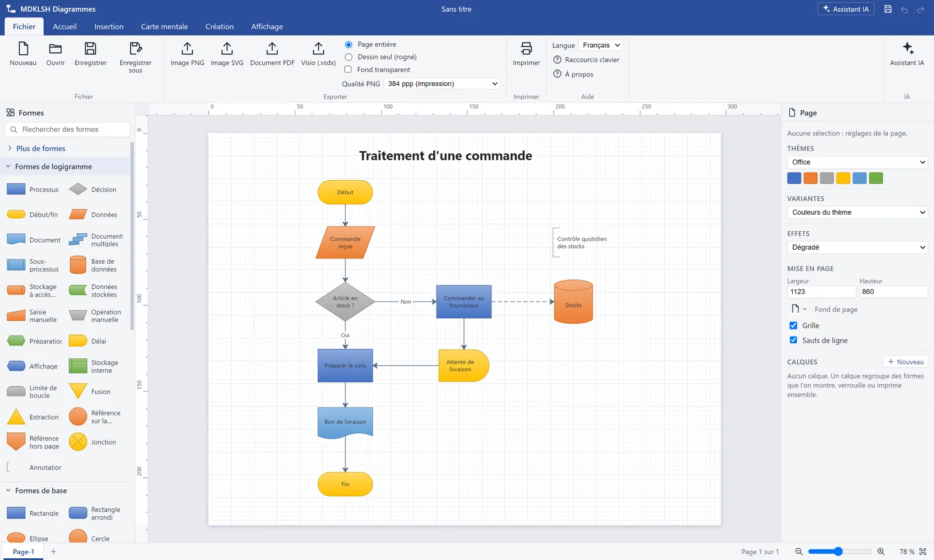
Task: Click the À propos link
Action: tap(573, 74)
